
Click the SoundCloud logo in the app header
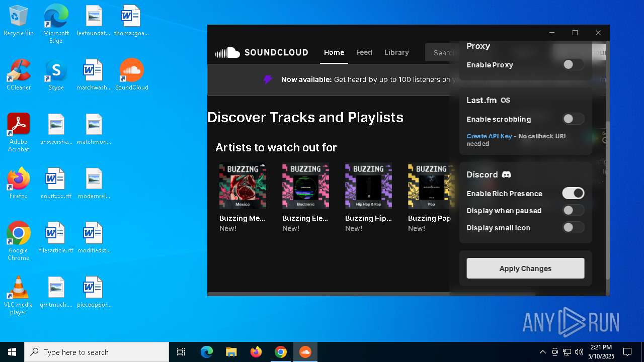(261, 52)
